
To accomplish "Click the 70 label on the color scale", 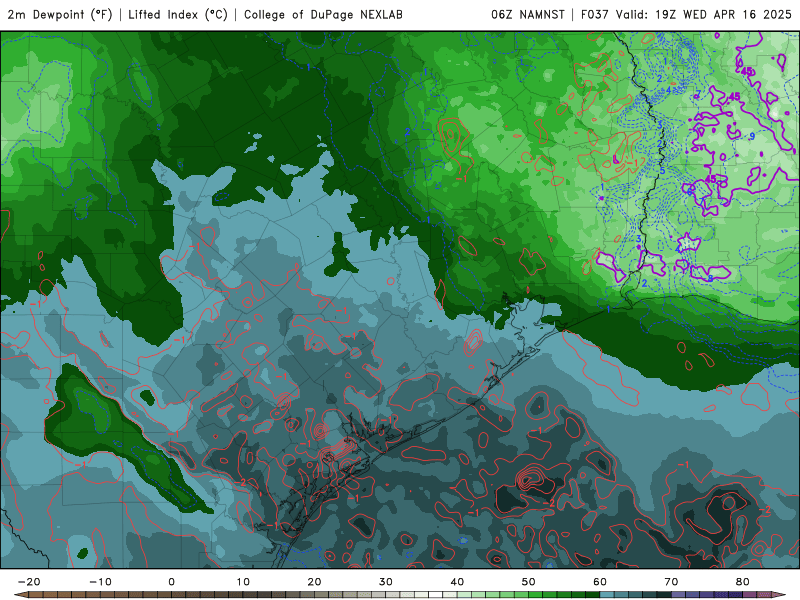I will pos(671,582).
